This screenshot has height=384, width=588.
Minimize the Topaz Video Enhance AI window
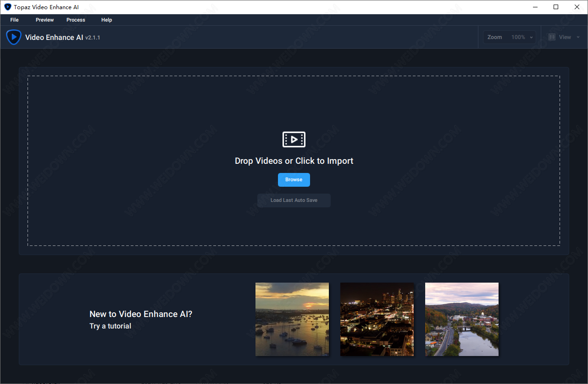tap(535, 7)
